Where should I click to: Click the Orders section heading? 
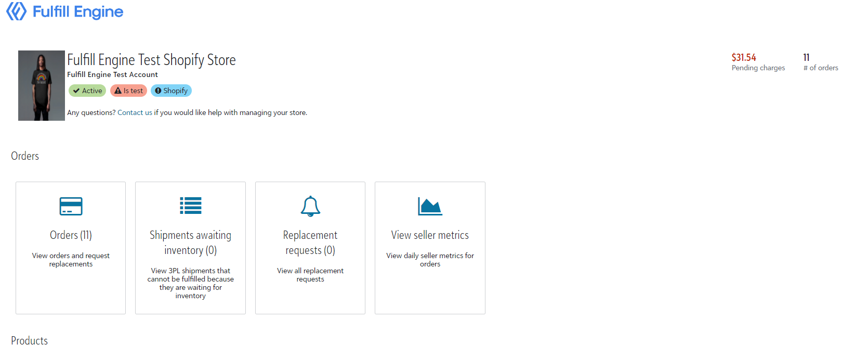[x=25, y=156]
